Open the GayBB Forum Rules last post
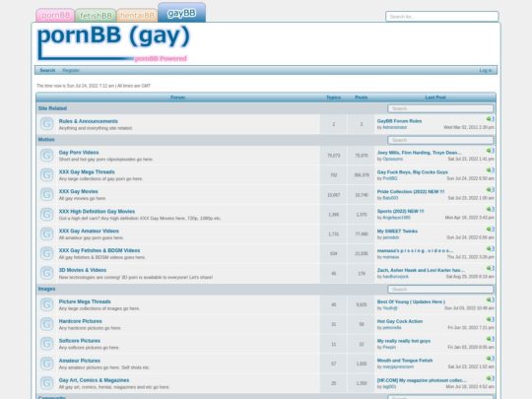 399,121
